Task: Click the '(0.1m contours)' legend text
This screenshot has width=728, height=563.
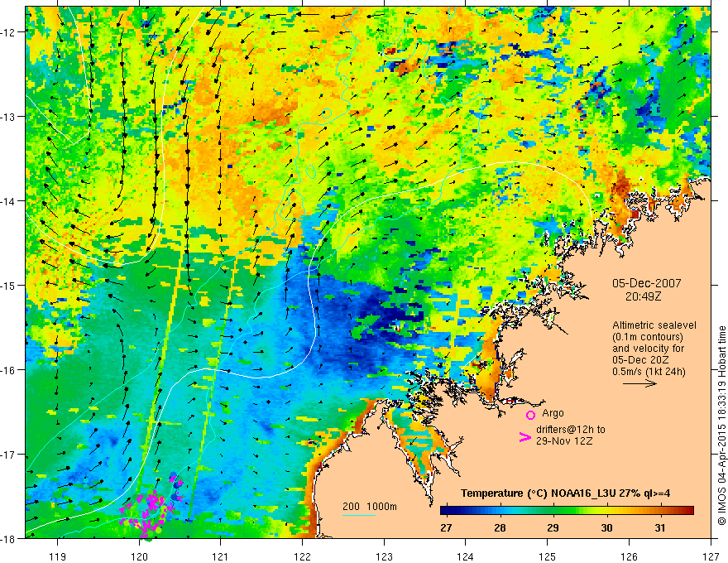Action: [x=648, y=337]
